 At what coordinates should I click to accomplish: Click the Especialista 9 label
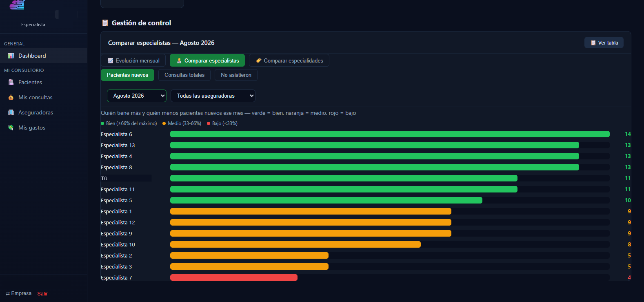pos(116,233)
